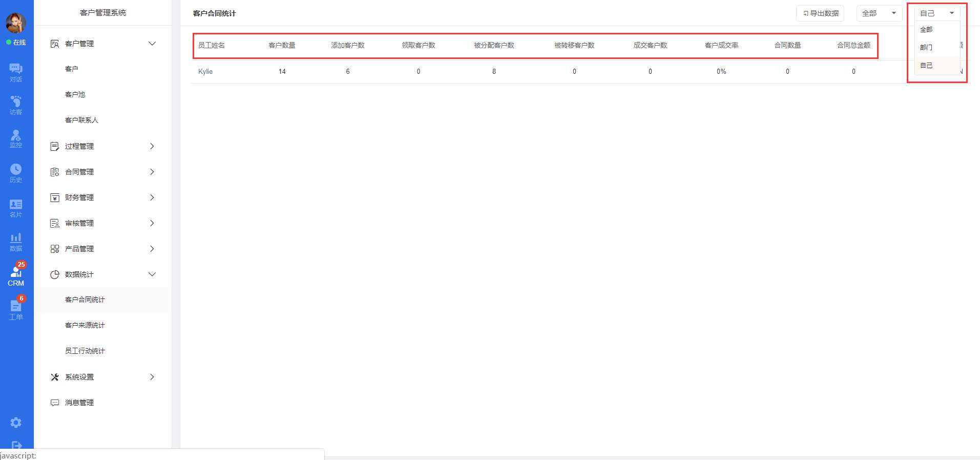Open the 名片 business card icon
Image resolution: width=980 pixels, height=460 pixels.
16,208
